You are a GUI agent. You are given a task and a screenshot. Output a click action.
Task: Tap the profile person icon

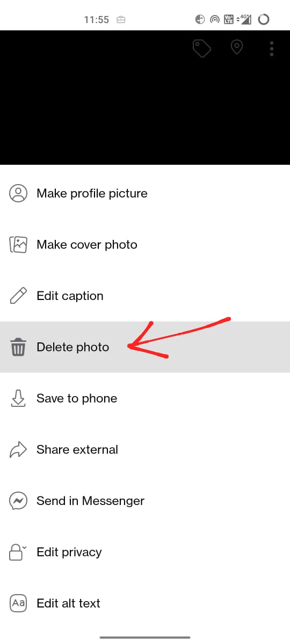(x=18, y=193)
